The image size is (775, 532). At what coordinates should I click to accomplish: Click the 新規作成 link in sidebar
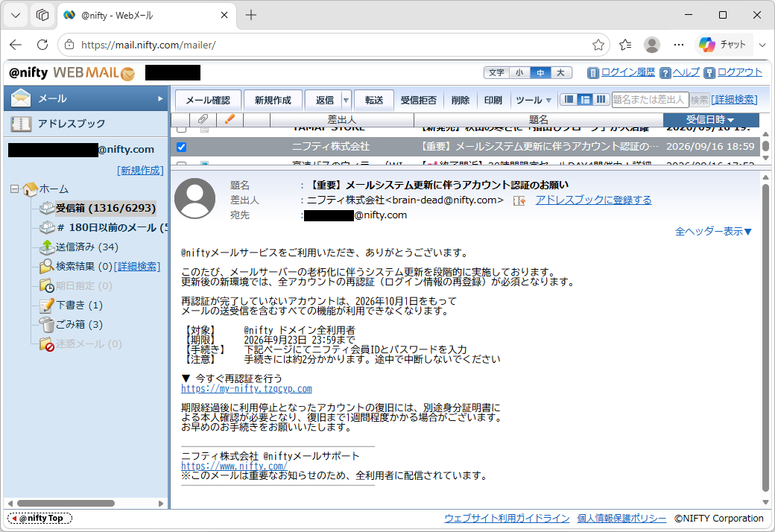(140, 171)
